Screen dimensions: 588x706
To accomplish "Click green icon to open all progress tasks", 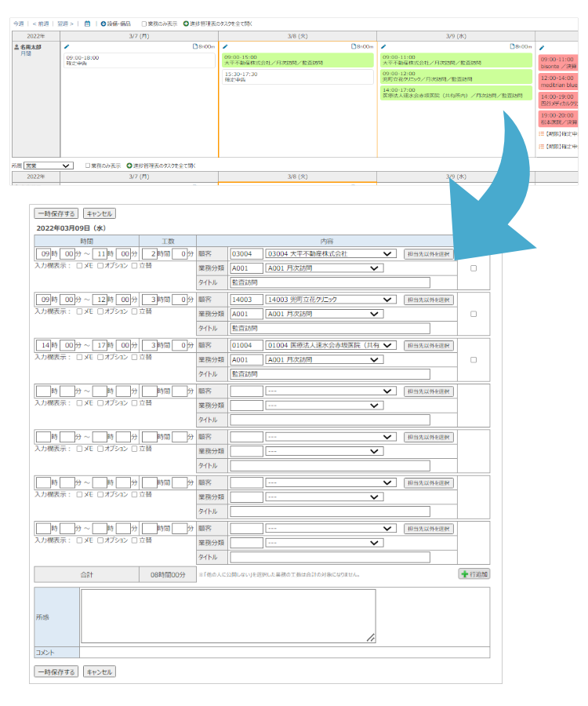I will (x=186, y=24).
